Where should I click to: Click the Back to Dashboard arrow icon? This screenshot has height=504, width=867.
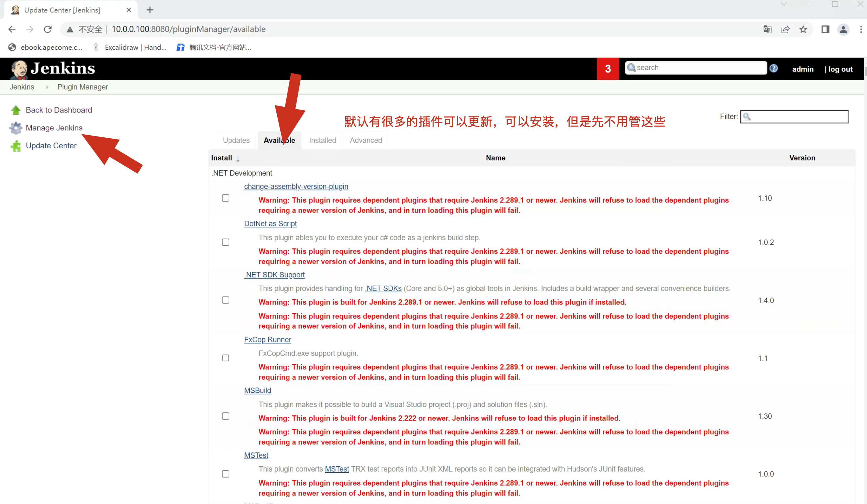pos(15,110)
